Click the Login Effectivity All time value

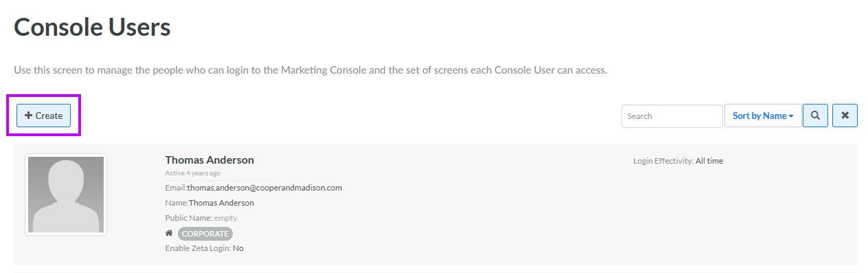pos(709,161)
